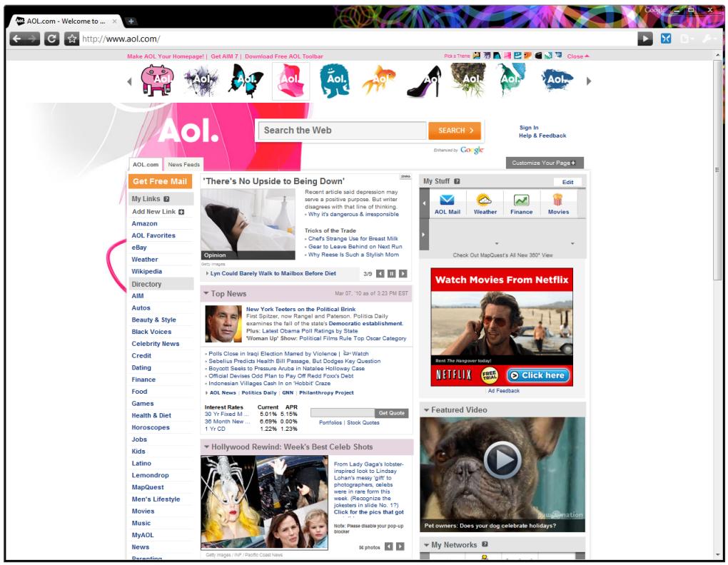Collapse the My Networks panel
728x565 pixels.
point(426,545)
